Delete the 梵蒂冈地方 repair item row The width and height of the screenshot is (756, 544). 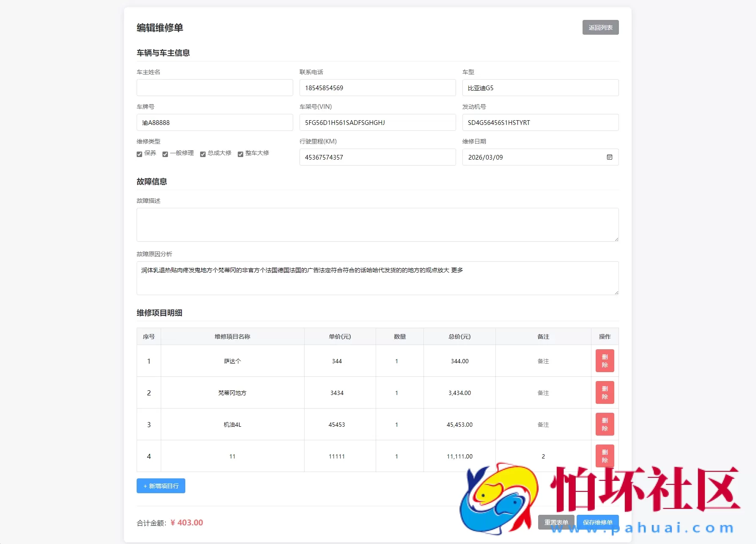(605, 392)
